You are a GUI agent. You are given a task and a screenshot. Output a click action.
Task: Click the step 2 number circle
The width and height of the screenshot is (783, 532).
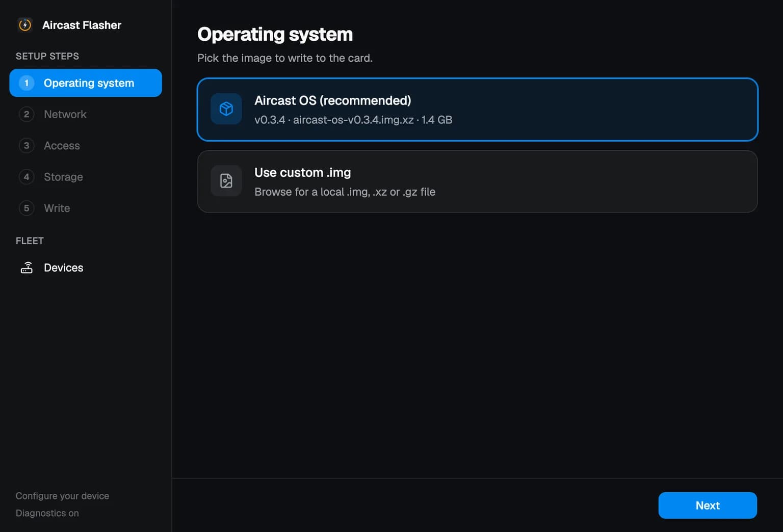point(27,114)
